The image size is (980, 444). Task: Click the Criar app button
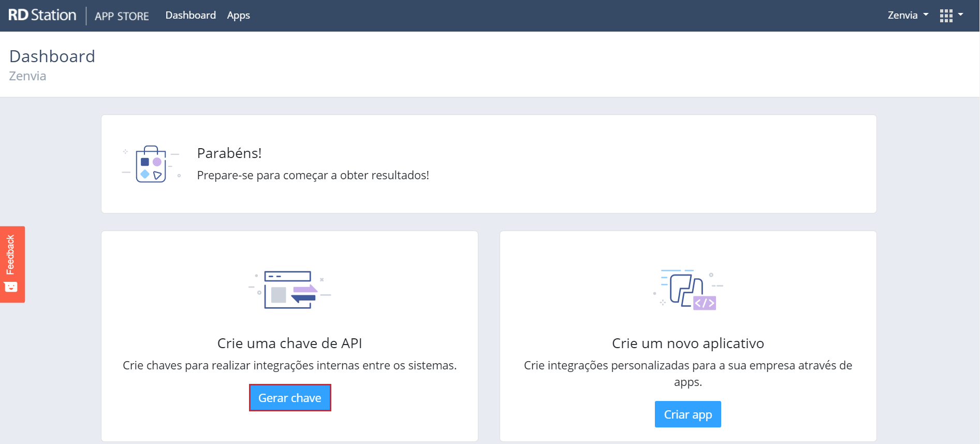coord(688,414)
